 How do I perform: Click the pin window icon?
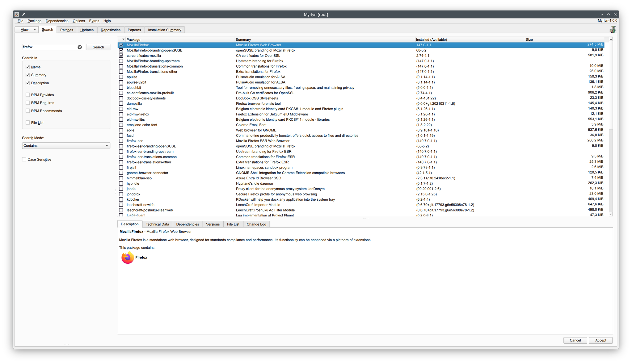click(x=24, y=14)
